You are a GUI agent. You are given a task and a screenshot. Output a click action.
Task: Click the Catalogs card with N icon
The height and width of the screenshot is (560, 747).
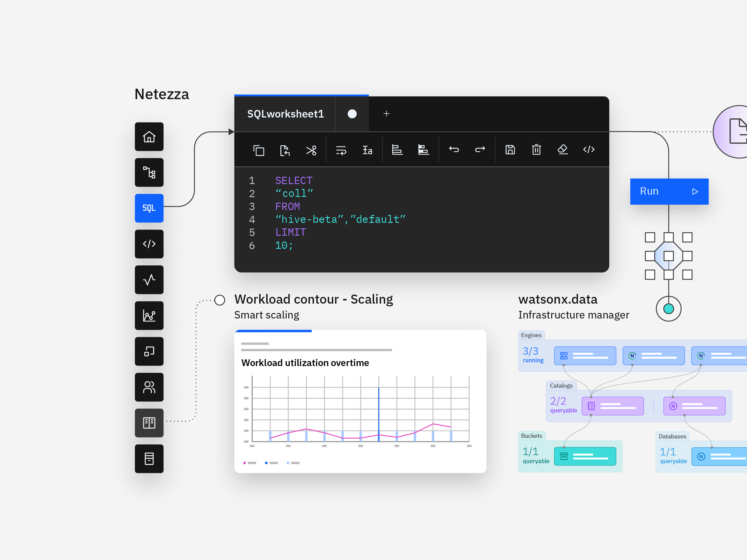(695, 406)
